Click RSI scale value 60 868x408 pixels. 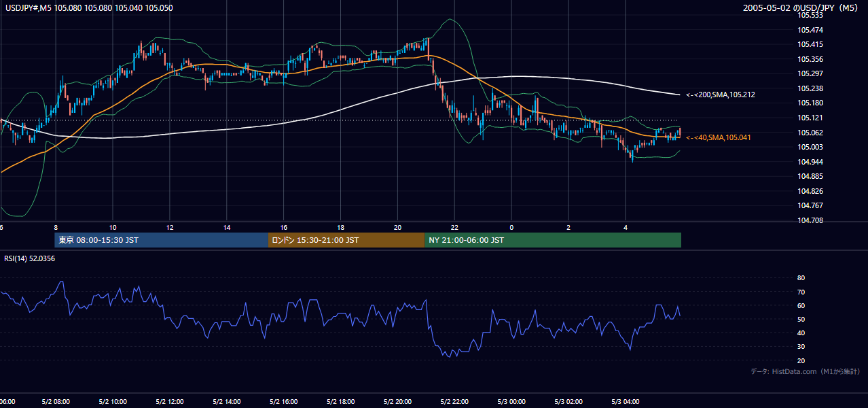pos(801,305)
